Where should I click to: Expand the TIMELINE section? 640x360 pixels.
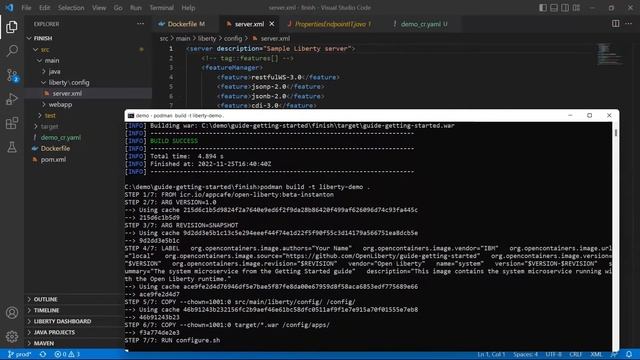(46, 310)
